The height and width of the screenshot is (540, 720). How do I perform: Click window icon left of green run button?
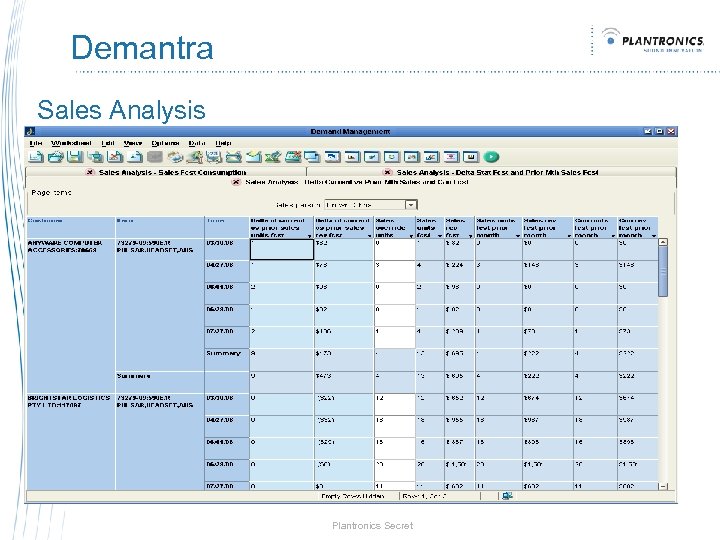point(471,157)
